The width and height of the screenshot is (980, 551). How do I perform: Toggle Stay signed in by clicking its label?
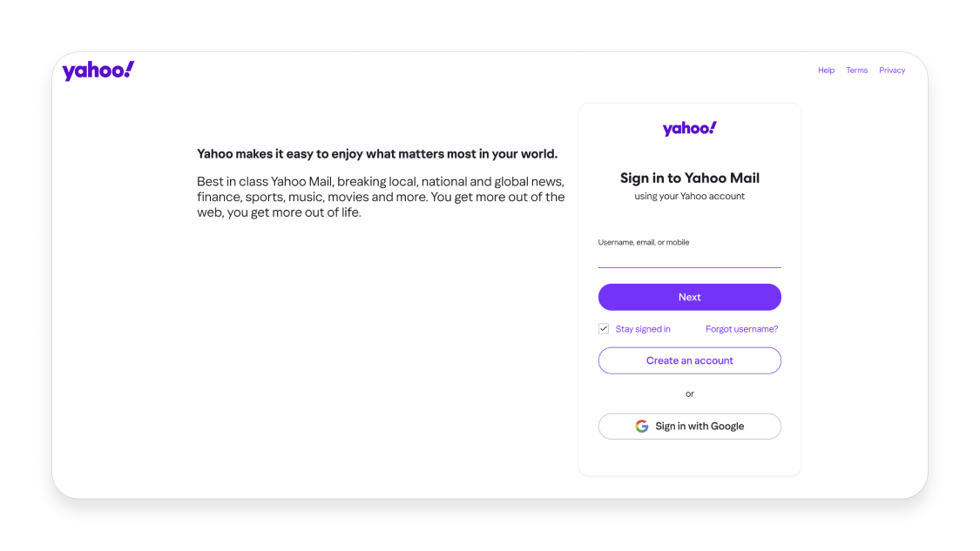643,328
